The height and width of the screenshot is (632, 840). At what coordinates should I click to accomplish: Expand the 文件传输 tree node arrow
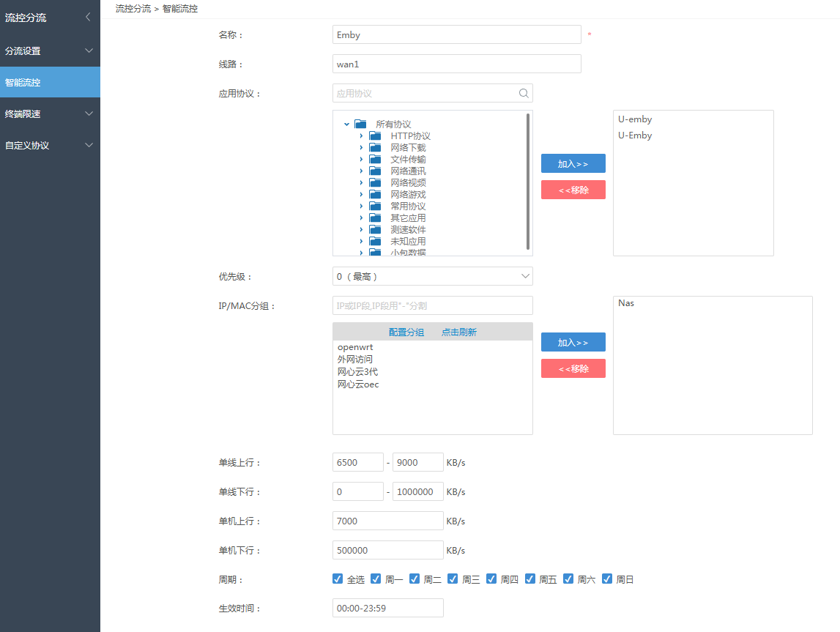tap(361, 160)
